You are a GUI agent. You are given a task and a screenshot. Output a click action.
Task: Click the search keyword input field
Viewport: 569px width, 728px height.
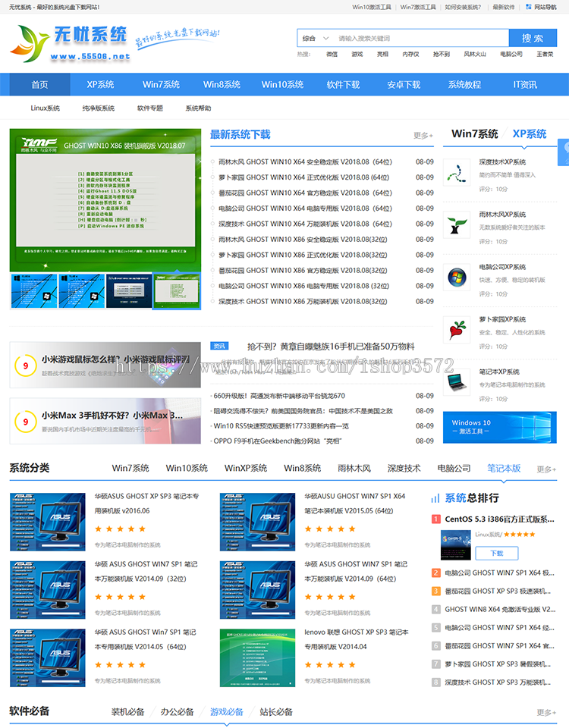tap(420, 39)
